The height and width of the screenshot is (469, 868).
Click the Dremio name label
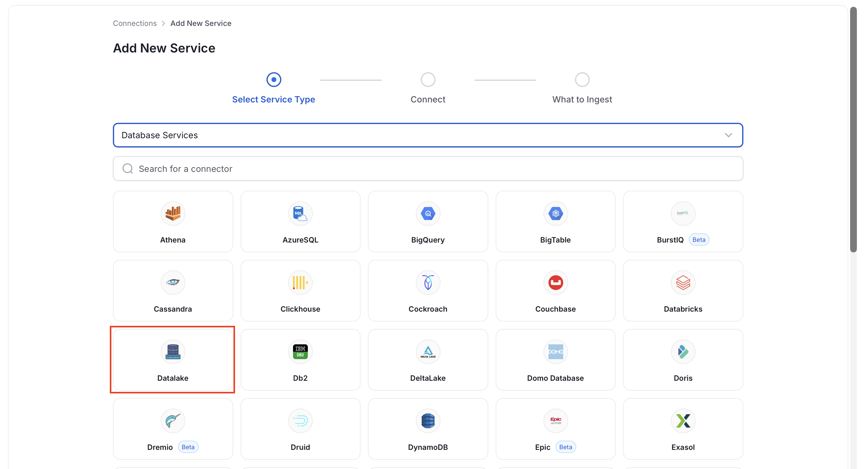point(160,447)
